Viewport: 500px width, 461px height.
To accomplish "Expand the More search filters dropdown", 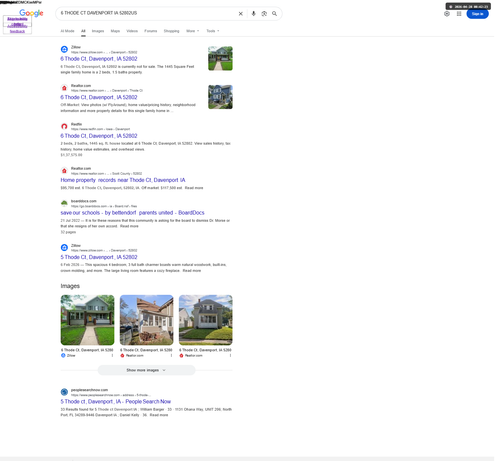I will click(x=192, y=31).
